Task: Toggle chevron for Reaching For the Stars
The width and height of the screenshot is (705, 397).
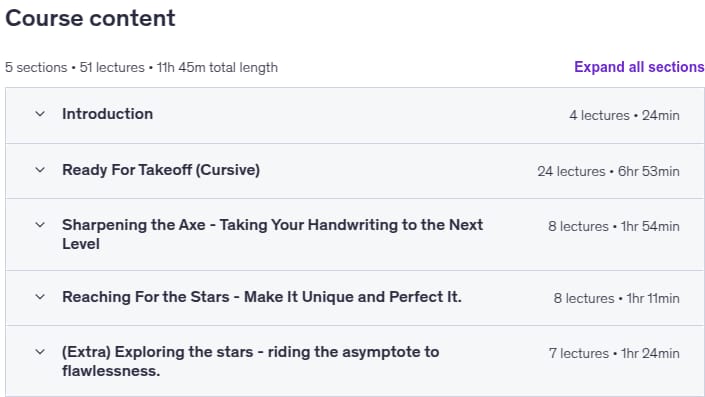Action: coord(40,297)
